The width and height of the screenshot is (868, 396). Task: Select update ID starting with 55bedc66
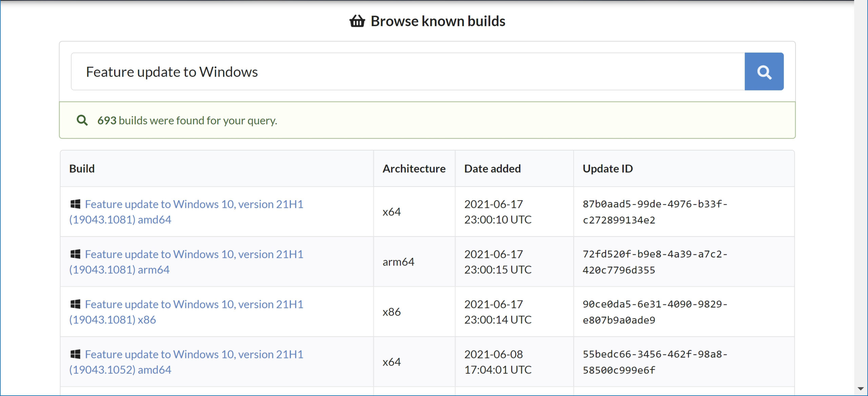click(x=655, y=362)
